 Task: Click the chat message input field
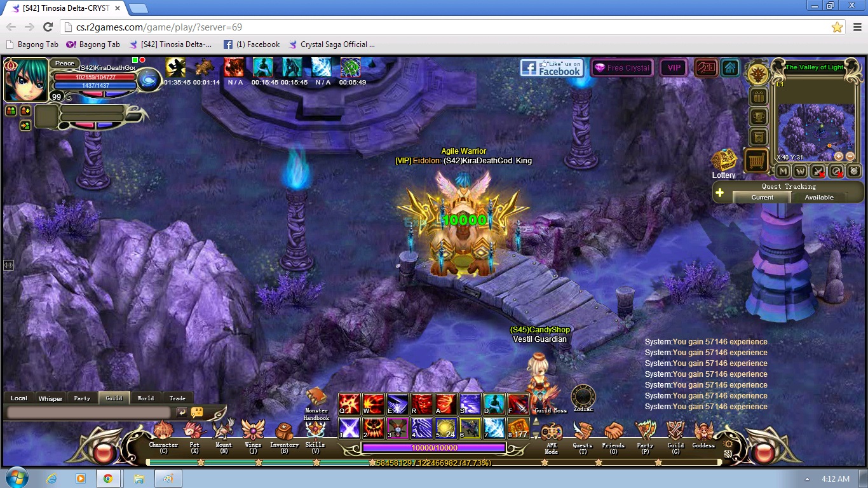pyautogui.click(x=89, y=412)
